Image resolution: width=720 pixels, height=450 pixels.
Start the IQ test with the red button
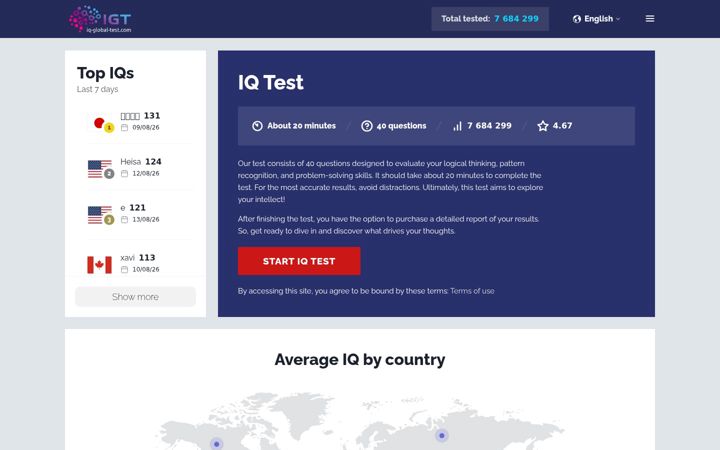pyautogui.click(x=299, y=261)
